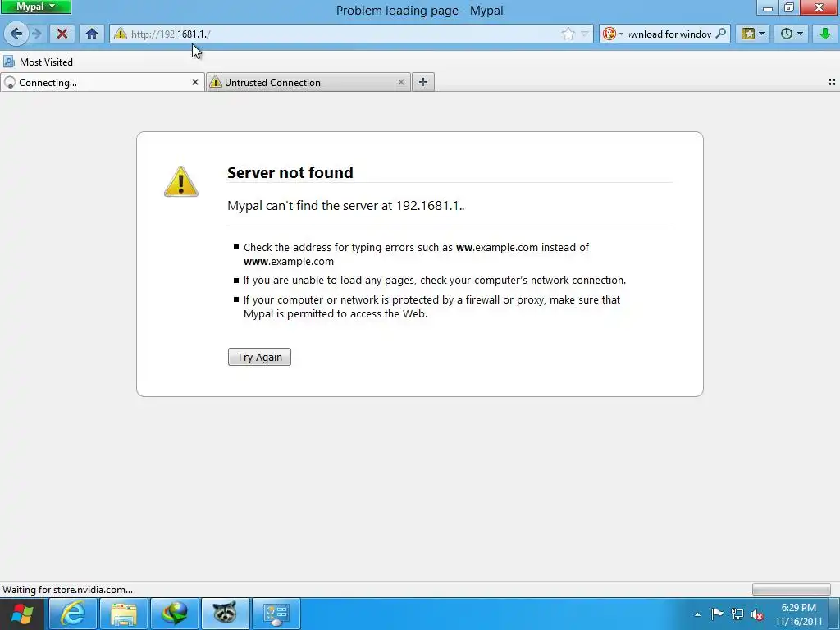Open the tab groups icon
Viewport: 840px width, 630px height.
point(832,82)
